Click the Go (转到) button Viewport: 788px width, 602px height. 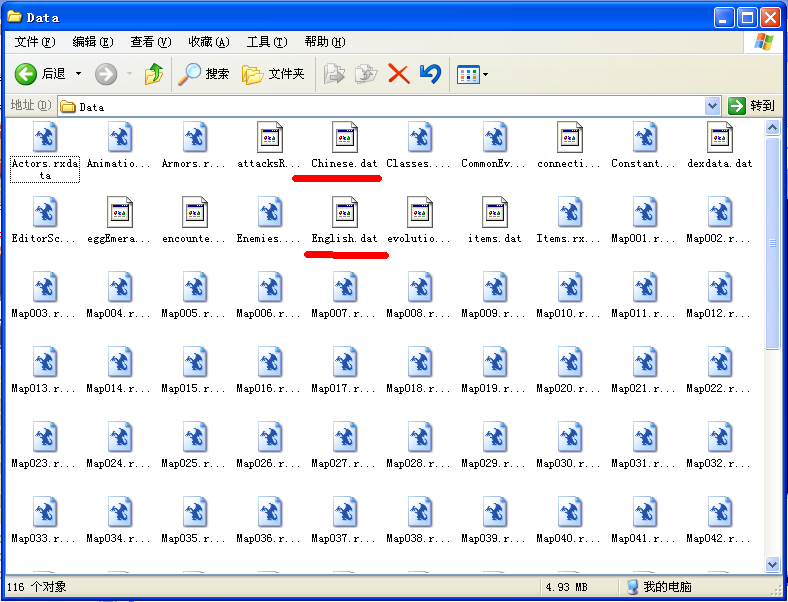click(751, 106)
